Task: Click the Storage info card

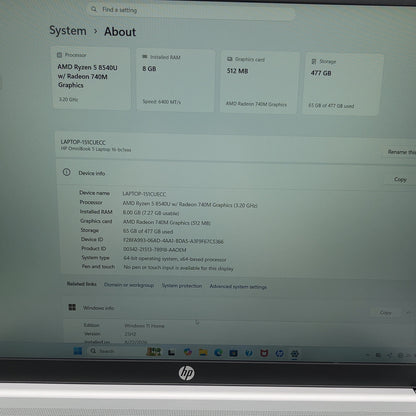Action: (x=342, y=84)
